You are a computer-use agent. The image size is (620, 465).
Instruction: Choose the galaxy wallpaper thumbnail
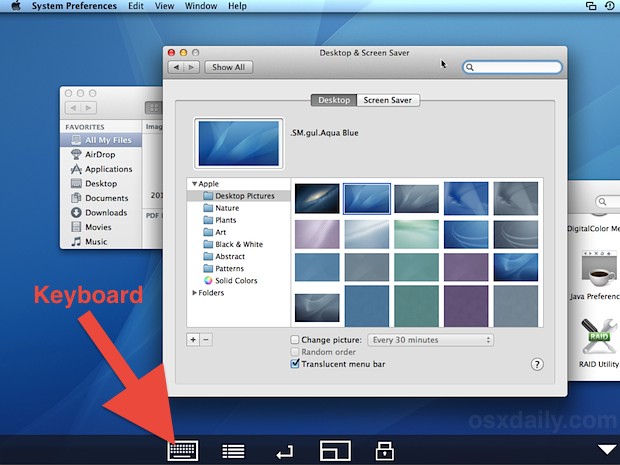(x=317, y=198)
